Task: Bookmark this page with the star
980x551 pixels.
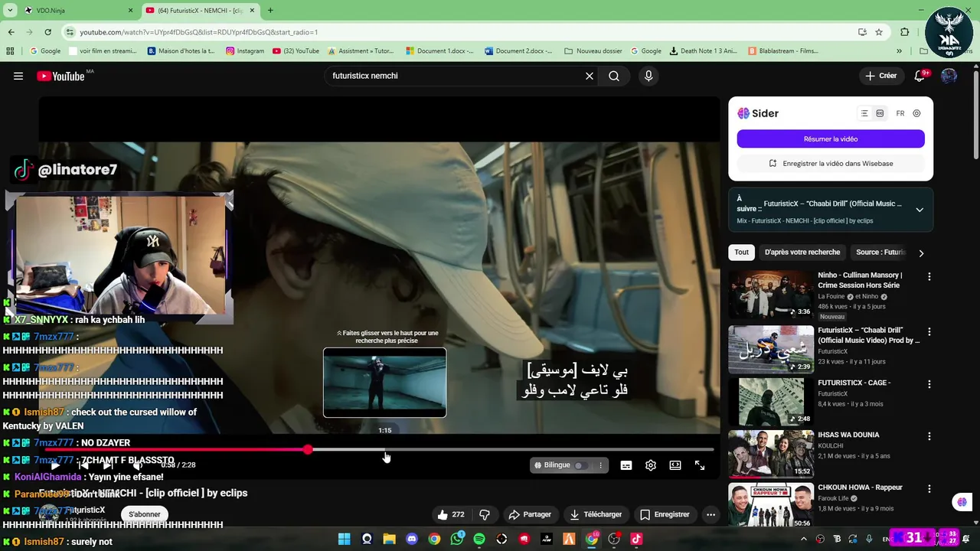Action: coord(879,32)
